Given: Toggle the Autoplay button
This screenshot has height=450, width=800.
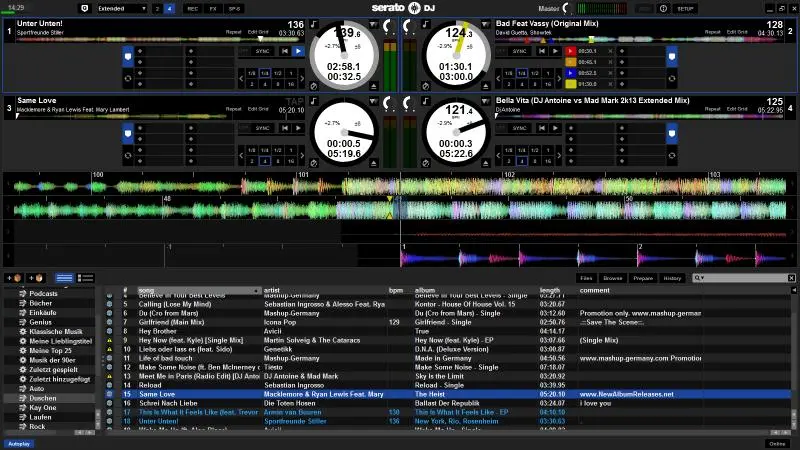Looking at the screenshot, I should pos(19,443).
